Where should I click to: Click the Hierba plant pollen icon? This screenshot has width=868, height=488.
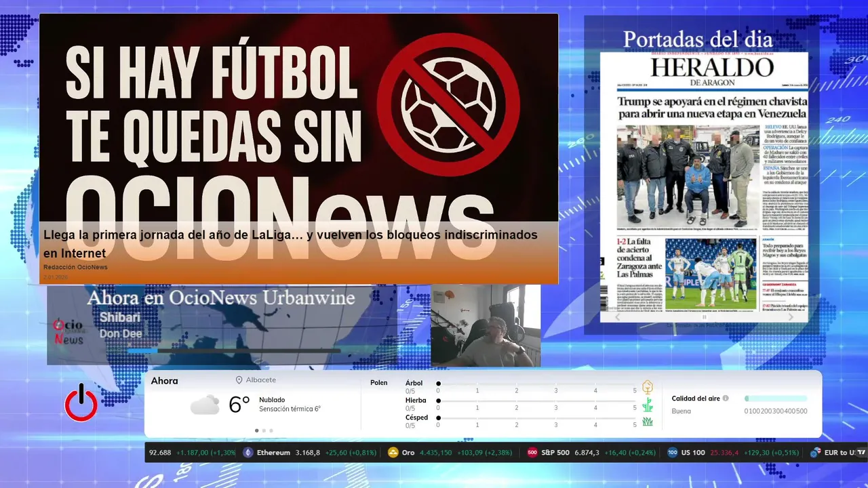(648, 405)
